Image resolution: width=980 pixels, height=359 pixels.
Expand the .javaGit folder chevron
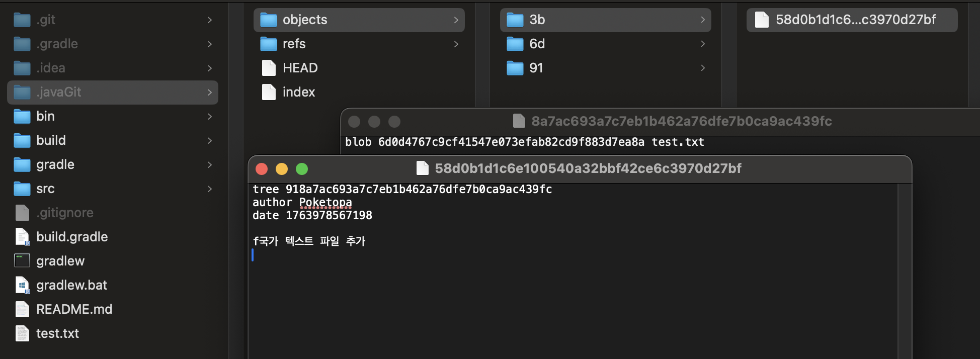coord(209,93)
